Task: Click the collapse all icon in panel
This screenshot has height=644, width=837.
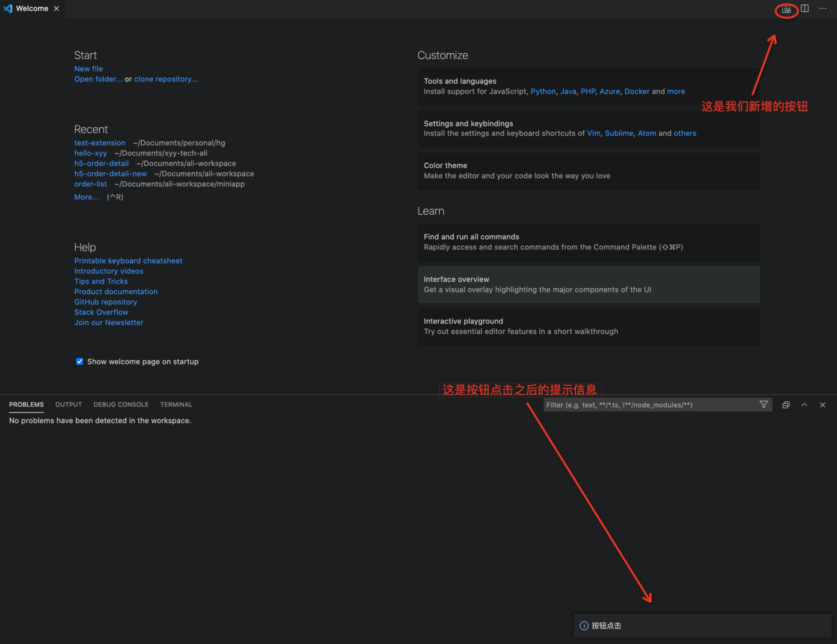Action: click(x=786, y=405)
